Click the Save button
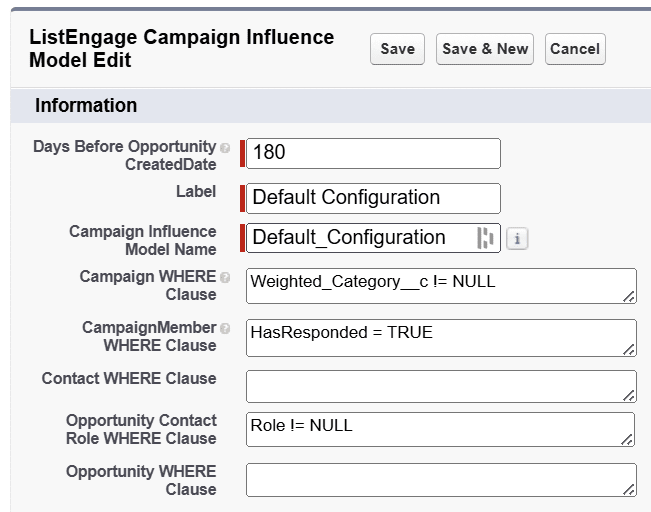Screen dimensions: 651x512 (x=397, y=49)
